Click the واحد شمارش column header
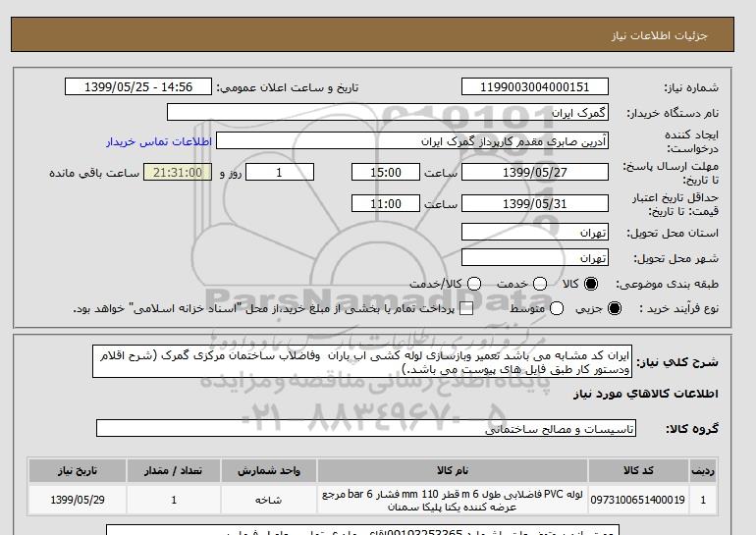Screen dimensions: 756x535 tap(269, 470)
